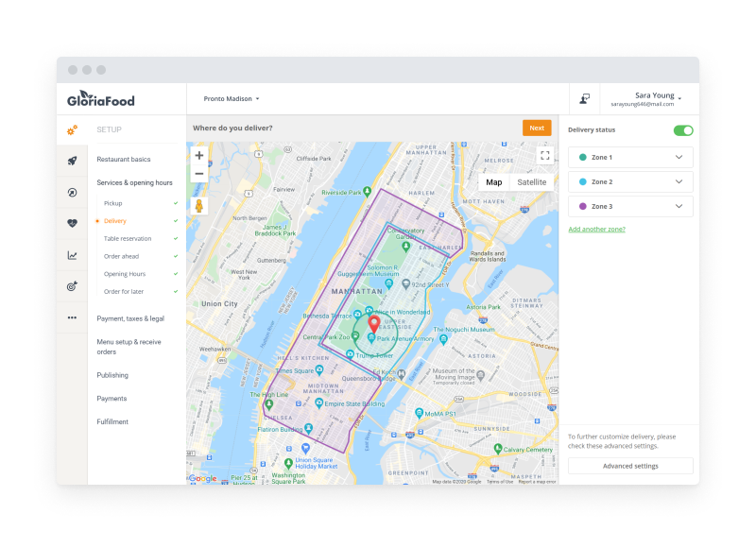Open the map Terms of Use link
Viewport: 756px width, 548px height.
[500, 482]
